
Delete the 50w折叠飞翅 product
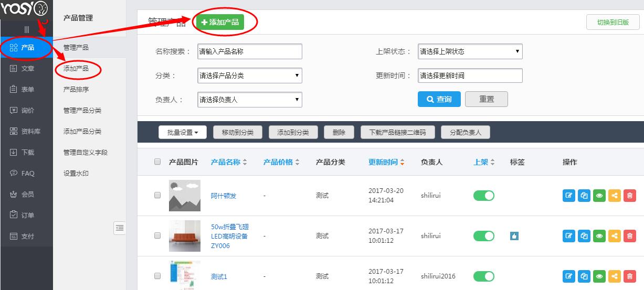630,236
